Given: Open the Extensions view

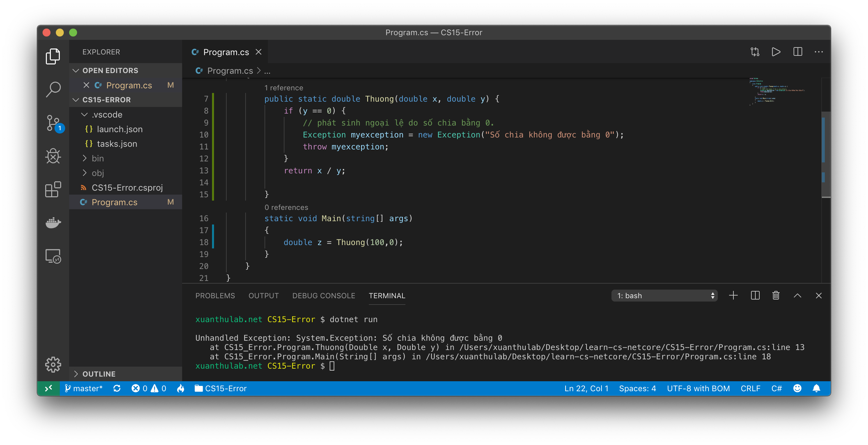Looking at the screenshot, I should (53, 189).
